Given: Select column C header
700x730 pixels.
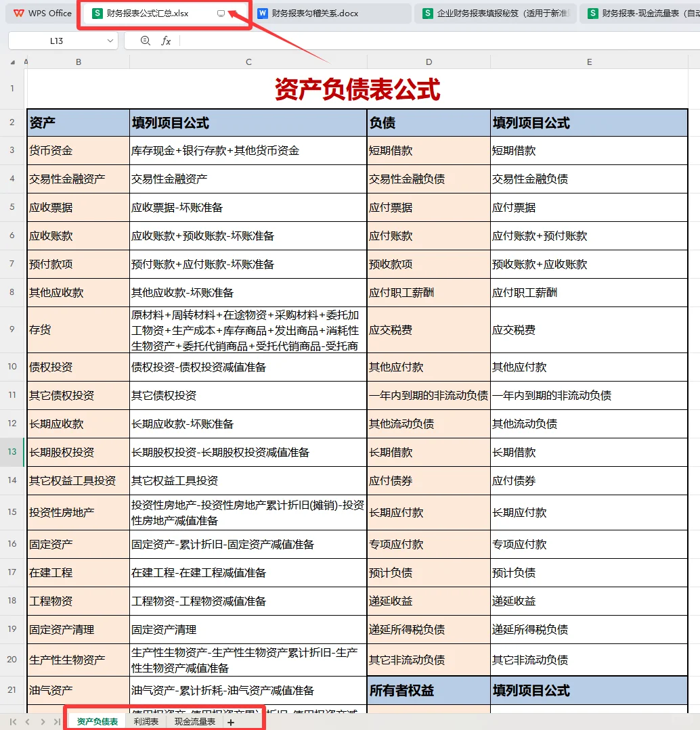Looking at the screenshot, I should click(x=248, y=62).
